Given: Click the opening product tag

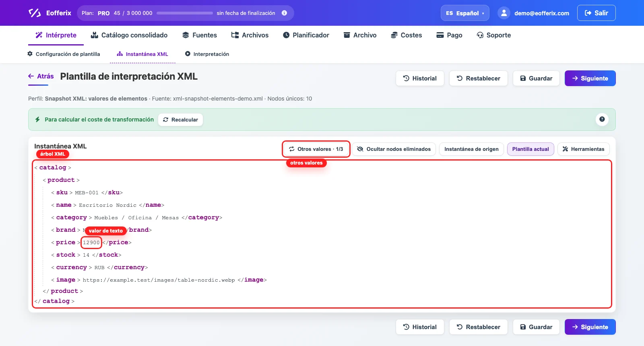Looking at the screenshot, I should [61, 180].
